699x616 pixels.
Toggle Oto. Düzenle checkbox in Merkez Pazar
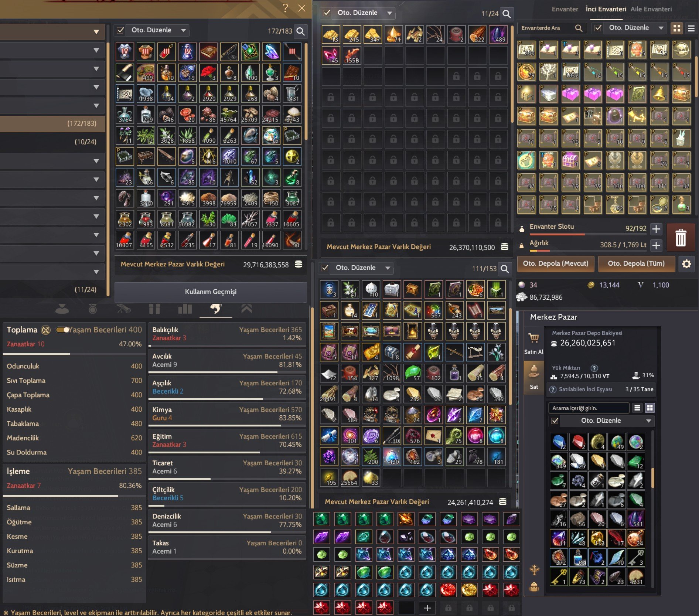pos(555,421)
